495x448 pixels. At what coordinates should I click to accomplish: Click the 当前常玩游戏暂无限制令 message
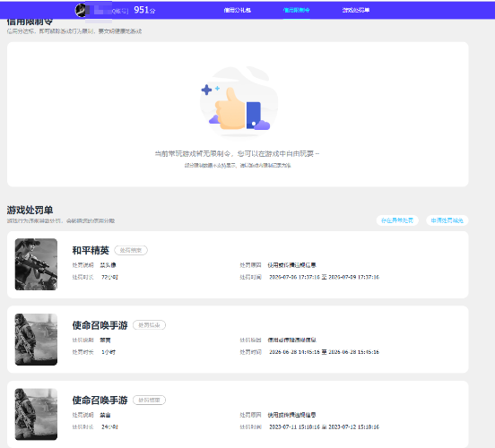point(237,153)
